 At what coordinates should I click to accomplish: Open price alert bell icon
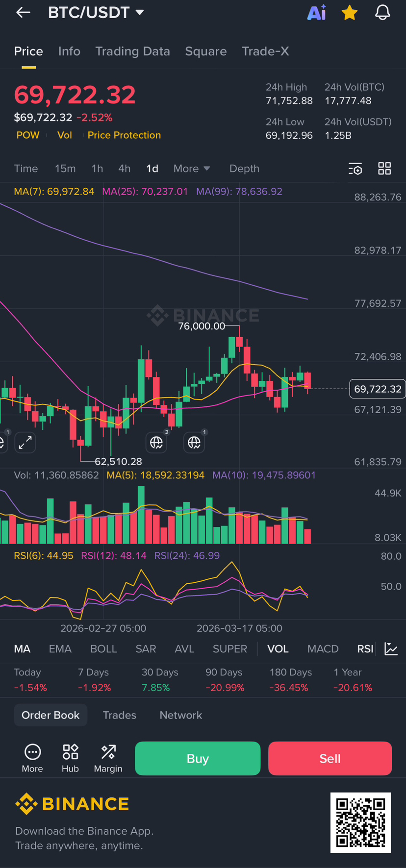point(382,13)
